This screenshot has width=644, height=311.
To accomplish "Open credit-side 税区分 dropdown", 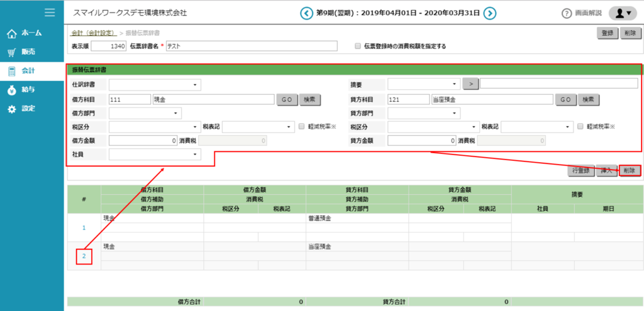I will point(434,127).
